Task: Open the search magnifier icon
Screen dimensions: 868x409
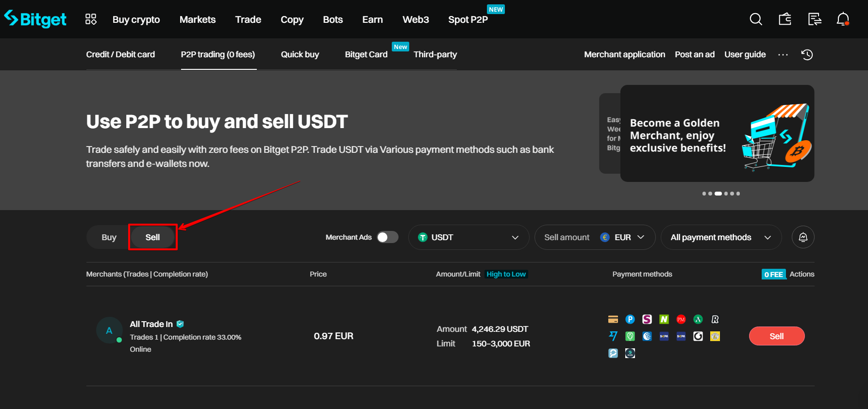Action: [x=756, y=19]
